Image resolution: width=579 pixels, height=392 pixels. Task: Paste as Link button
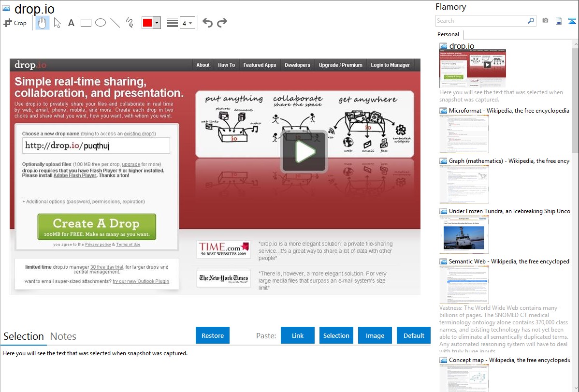coord(298,335)
